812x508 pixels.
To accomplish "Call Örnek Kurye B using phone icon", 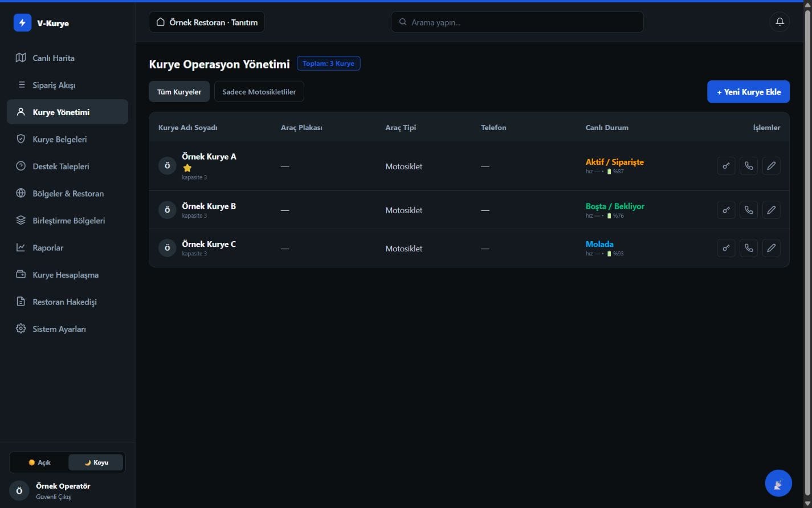I will [x=749, y=210].
